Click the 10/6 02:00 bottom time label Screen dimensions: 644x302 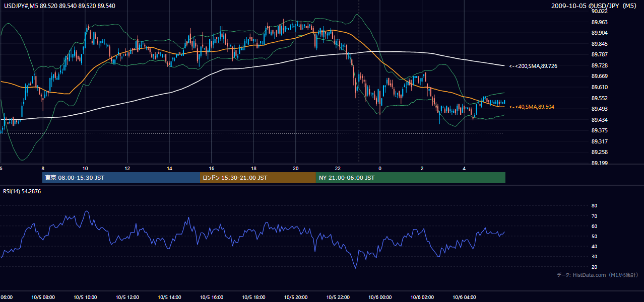(422, 297)
